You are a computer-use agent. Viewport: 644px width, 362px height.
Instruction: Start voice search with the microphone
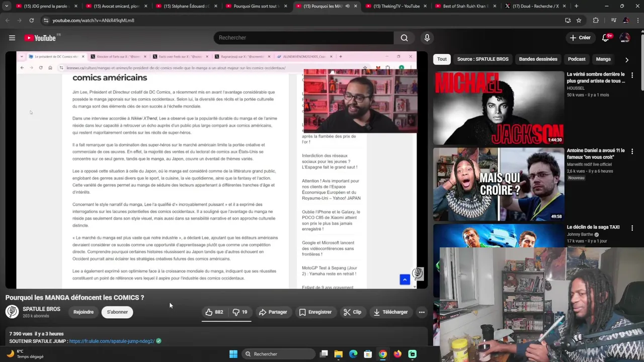point(427,38)
